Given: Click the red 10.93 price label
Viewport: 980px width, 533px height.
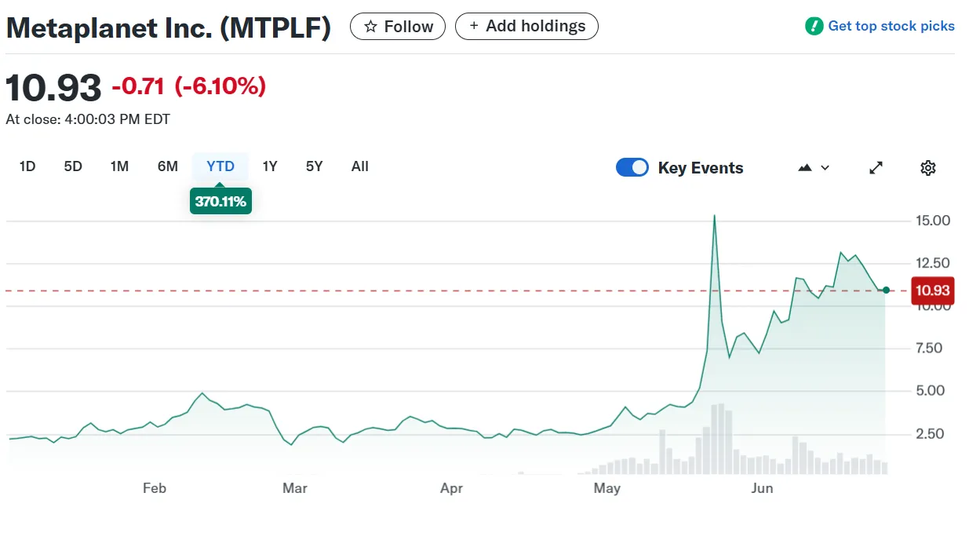Looking at the screenshot, I should click(x=931, y=290).
